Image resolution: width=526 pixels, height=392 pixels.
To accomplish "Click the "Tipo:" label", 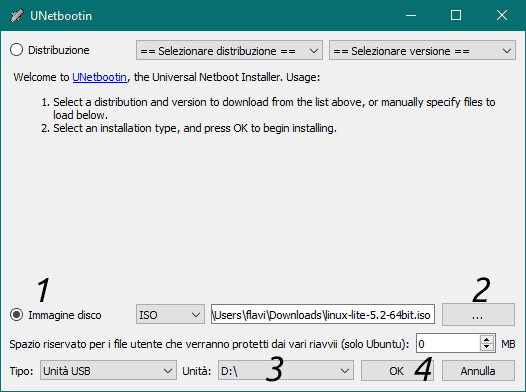I will pos(21,371).
